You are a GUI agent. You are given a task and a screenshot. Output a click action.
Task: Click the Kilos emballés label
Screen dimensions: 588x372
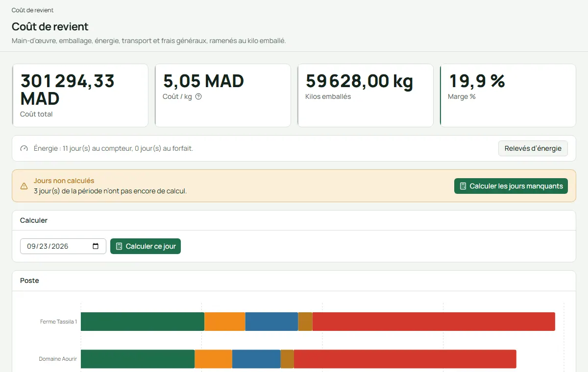click(x=328, y=96)
